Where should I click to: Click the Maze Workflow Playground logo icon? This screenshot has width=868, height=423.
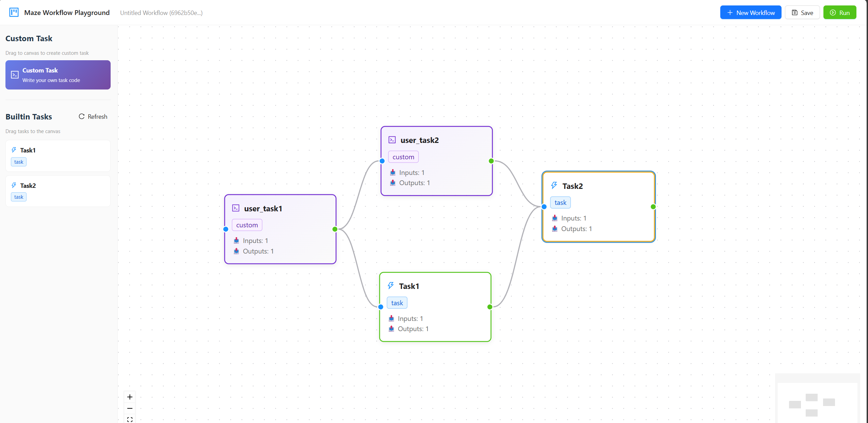tap(14, 13)
